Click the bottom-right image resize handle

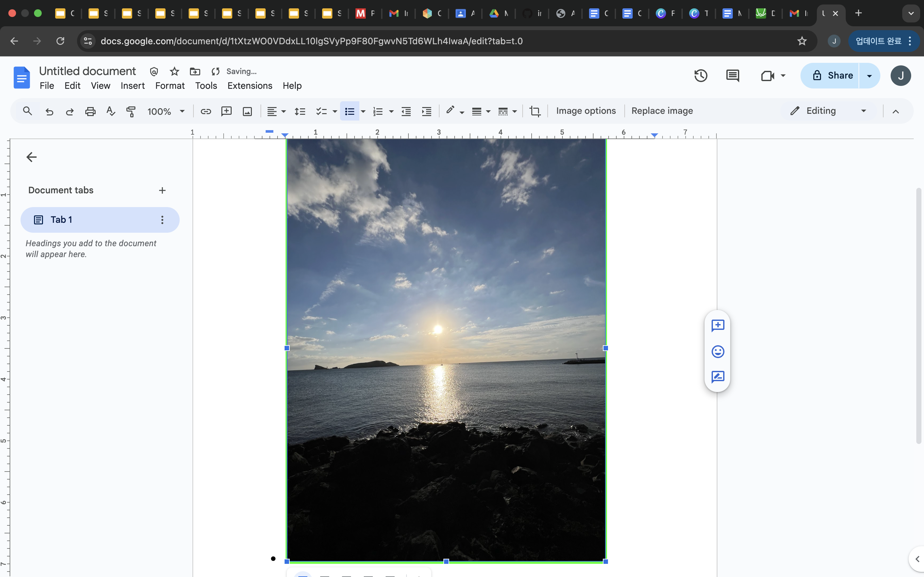point(605,561)
